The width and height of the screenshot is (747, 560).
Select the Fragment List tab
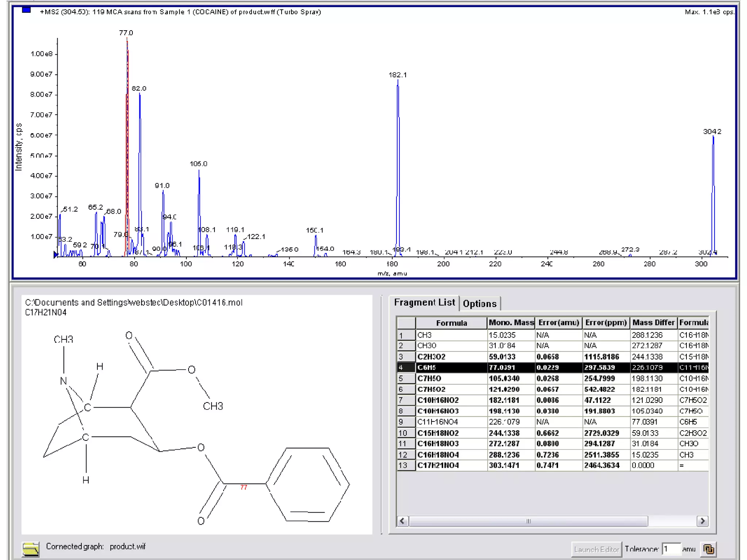coord(425,303)
